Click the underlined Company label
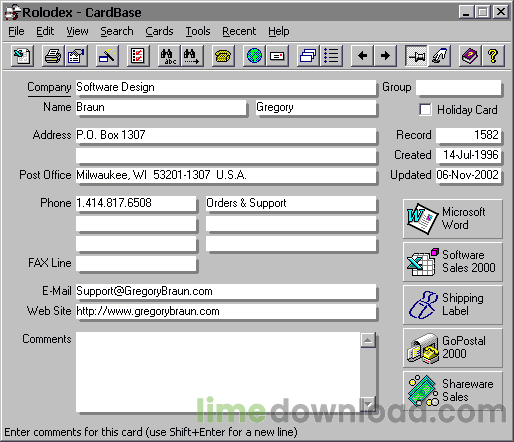This screenshot has width=514, height=442. tap(49, 87)
